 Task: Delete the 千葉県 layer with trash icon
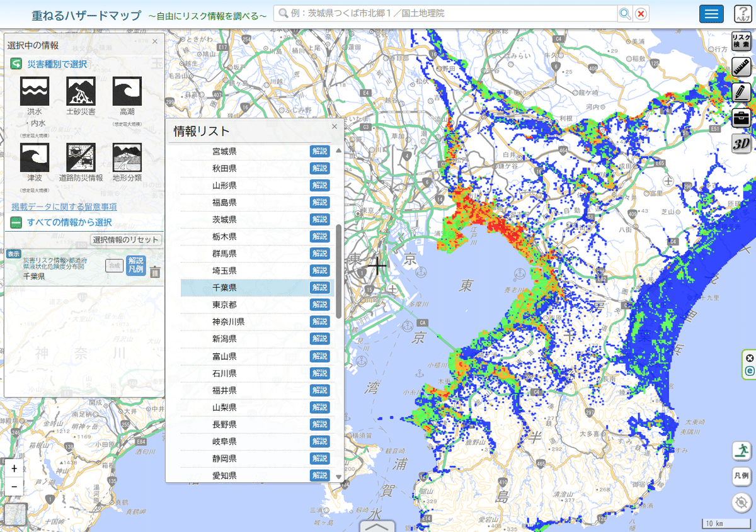click(x=155, y=272)
